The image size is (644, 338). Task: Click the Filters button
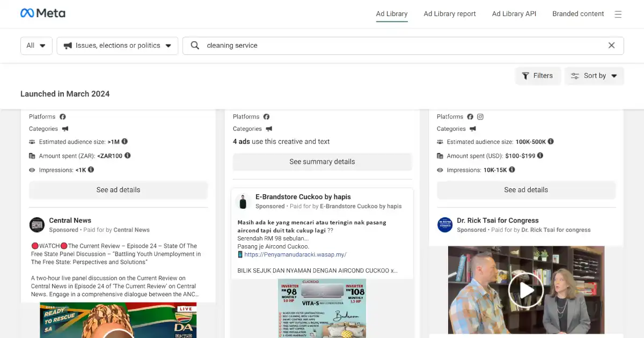point(538,76)
